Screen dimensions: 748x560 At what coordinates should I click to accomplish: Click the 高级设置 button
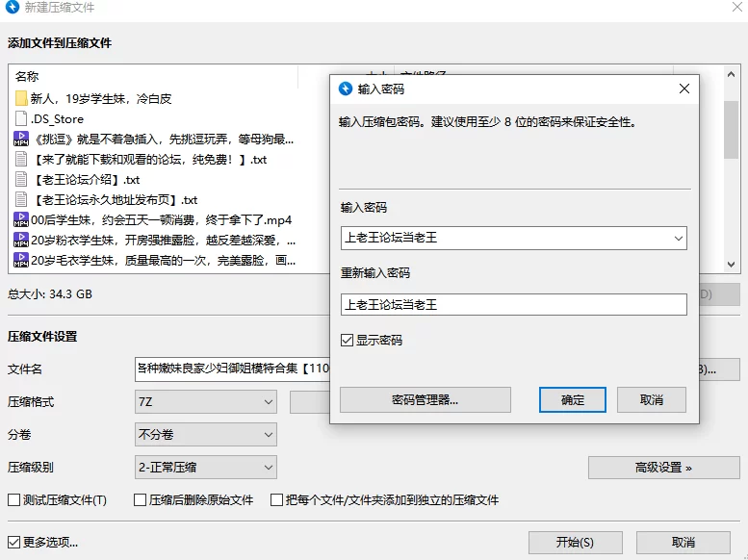coord(663,468)
